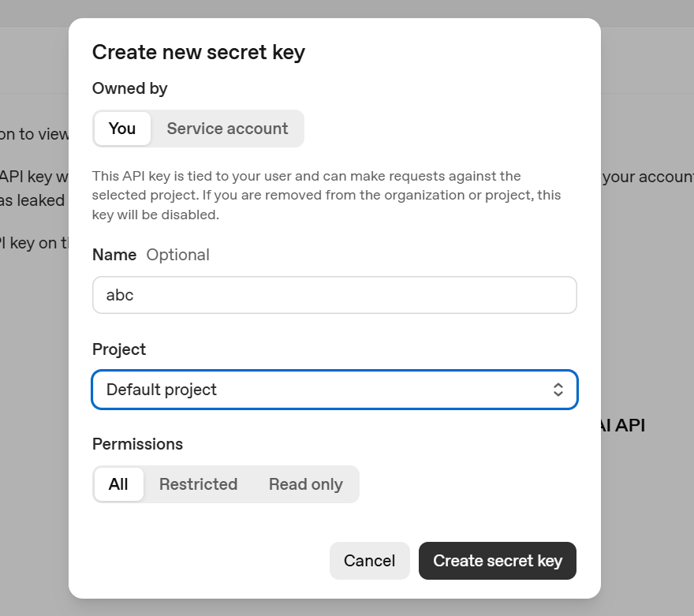
Task: Click the Optional label beside Name
Action: 177,254
